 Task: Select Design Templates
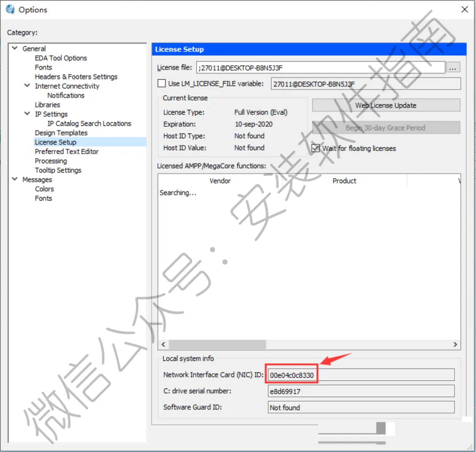[x=61, y=133]
